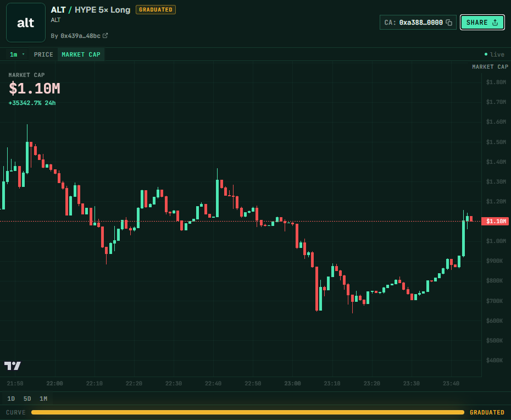This screenshot has height=420, width=511.
Task: Set chart range to 1D
Action: click(11, 399)
